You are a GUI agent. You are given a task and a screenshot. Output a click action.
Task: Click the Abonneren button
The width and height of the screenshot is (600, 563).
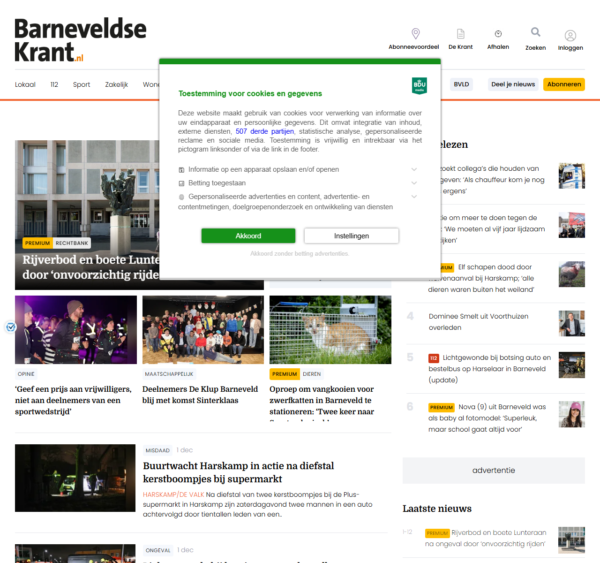click(x=564, y=84)
